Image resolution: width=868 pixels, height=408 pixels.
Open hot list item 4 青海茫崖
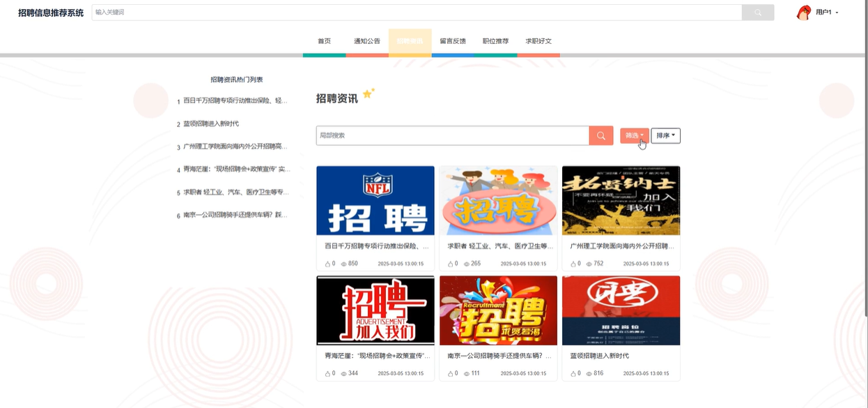(x=237, y=169)
